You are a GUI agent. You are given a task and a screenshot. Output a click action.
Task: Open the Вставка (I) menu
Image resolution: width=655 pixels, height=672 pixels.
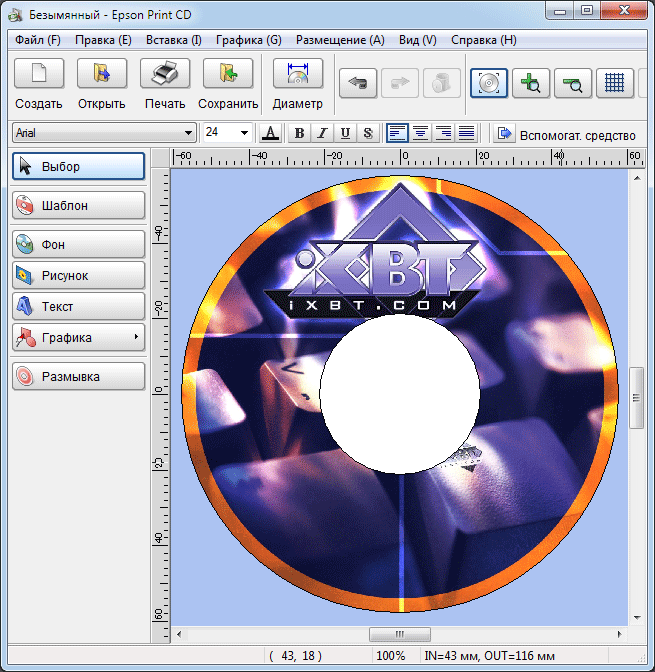click(x=174, y=40)
